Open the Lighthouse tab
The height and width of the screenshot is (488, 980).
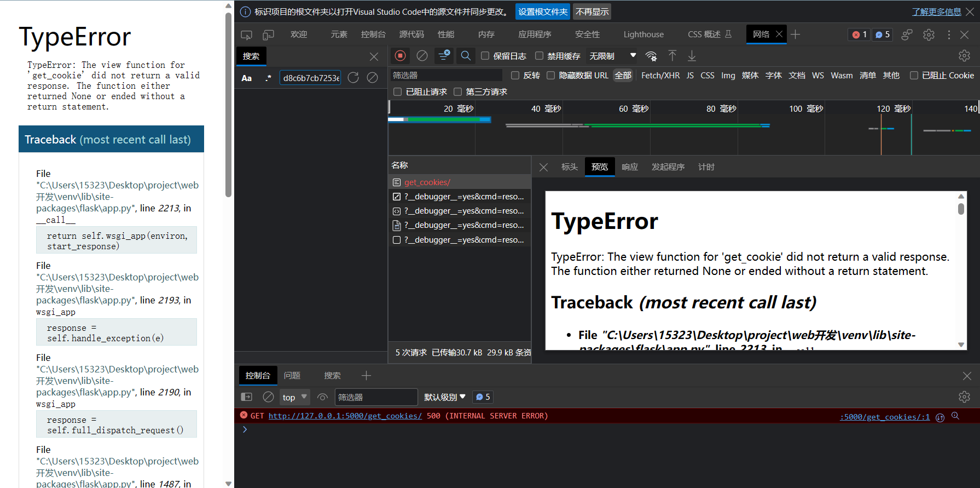643,35
